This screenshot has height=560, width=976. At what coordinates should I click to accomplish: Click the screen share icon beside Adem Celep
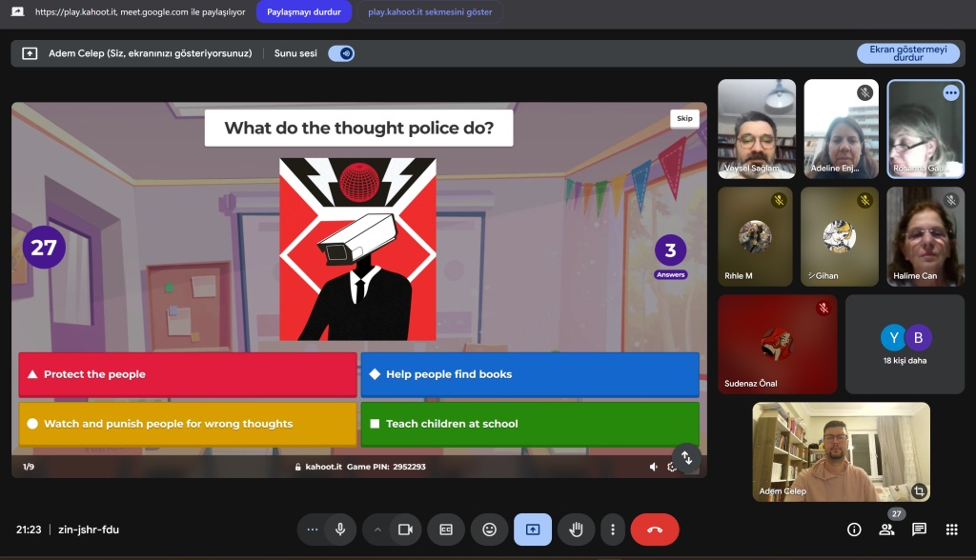click(x=30, y=53)
